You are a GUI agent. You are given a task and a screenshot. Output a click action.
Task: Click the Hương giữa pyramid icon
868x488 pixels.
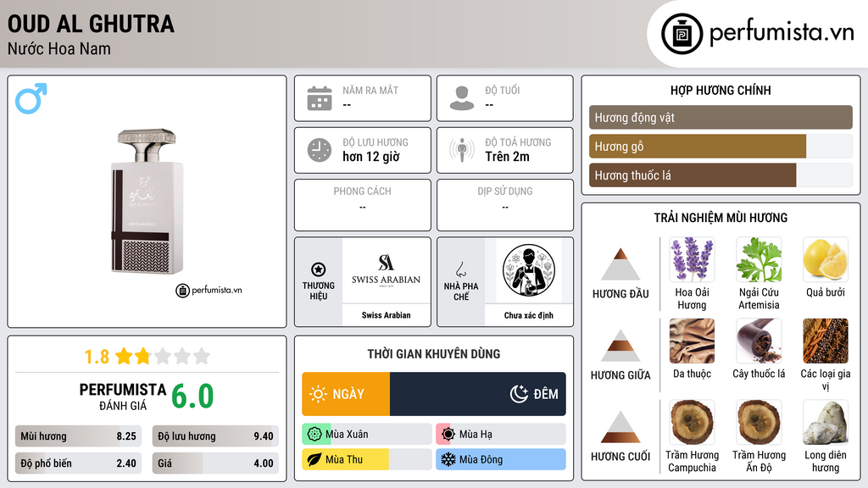(620, 346)
